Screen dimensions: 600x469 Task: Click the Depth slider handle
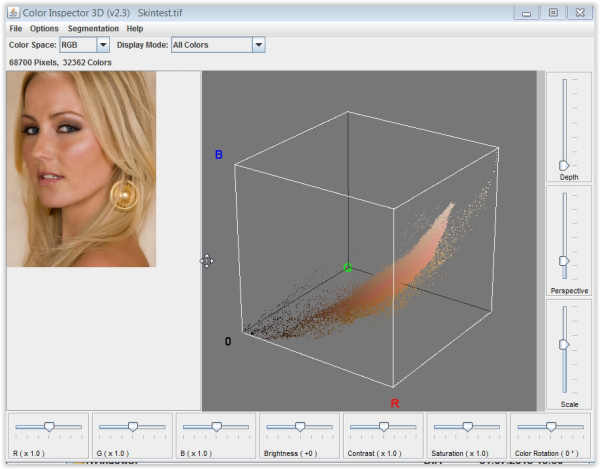(x=564, y=164)
